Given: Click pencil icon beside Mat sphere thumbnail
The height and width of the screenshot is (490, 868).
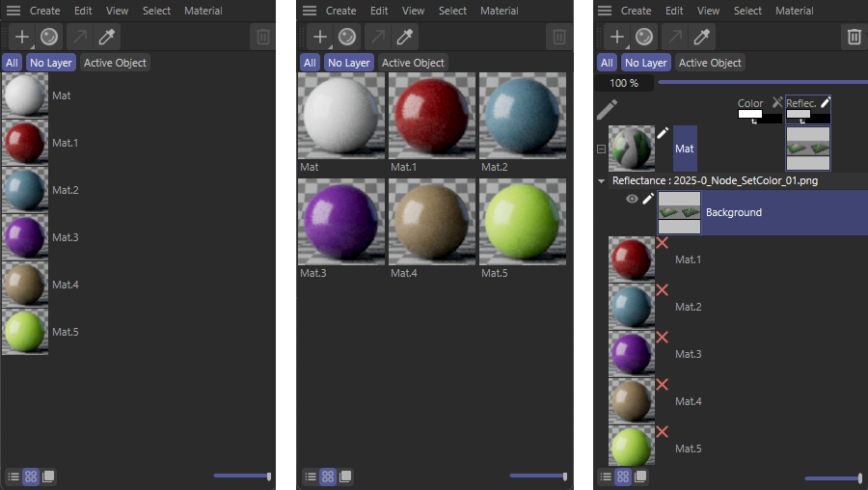Looking at the screenshot, I should 663,133.
